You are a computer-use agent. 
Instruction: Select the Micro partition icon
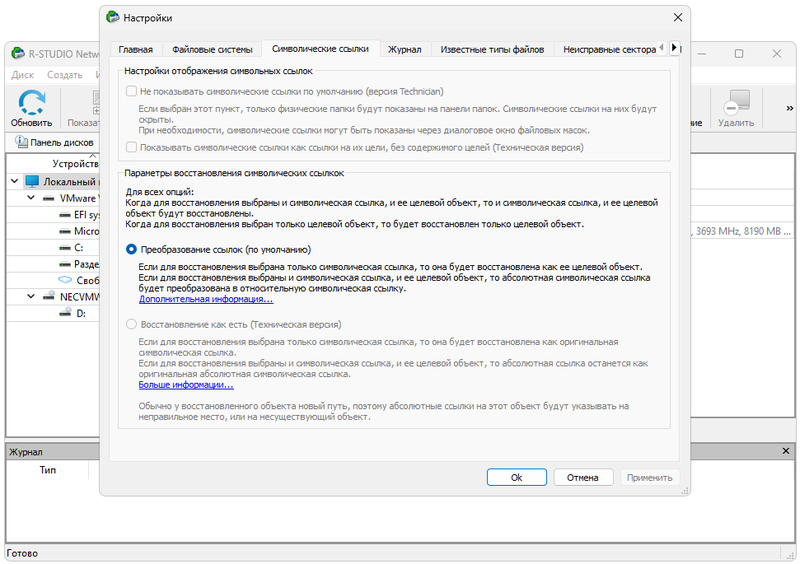(65, 231)
